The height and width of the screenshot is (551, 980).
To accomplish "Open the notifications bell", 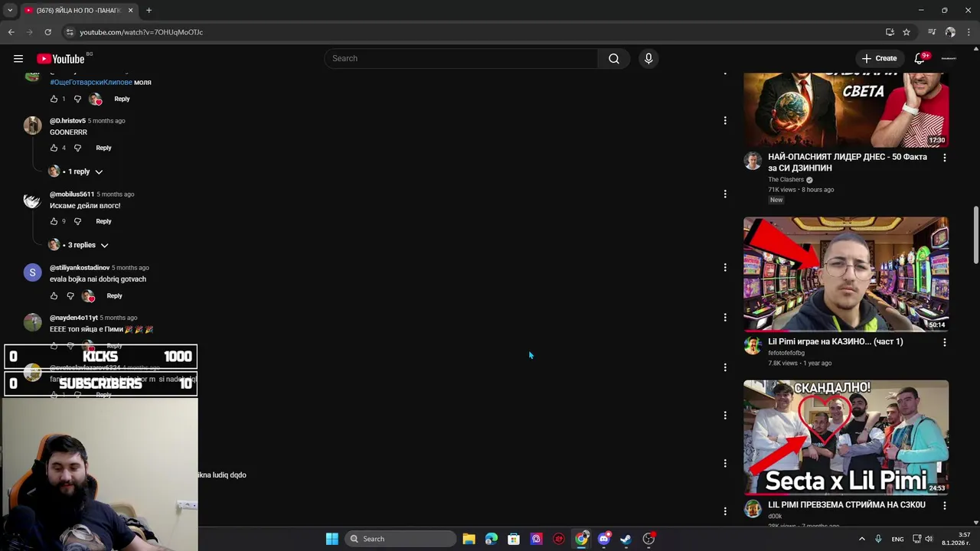I will tap(920, 59).
